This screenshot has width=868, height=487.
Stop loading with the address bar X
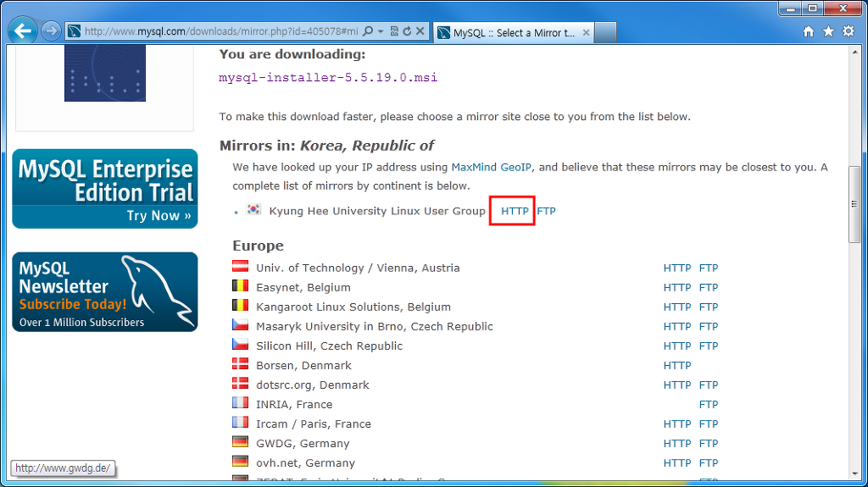point(420,31)
